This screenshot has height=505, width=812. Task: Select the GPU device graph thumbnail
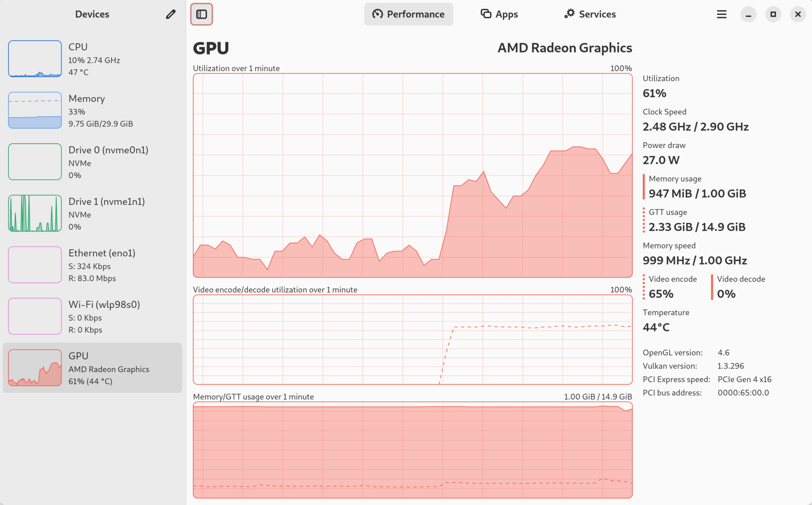click(x=35, y=368)
